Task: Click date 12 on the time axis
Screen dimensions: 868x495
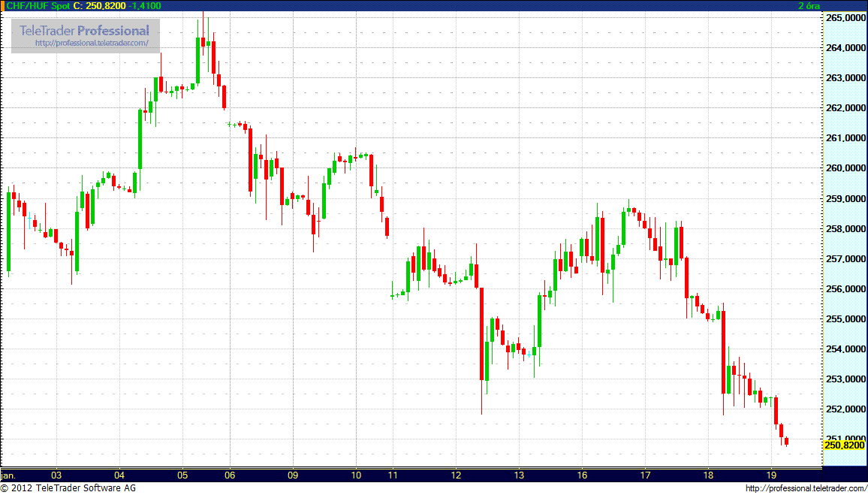Action: point(456,475)
